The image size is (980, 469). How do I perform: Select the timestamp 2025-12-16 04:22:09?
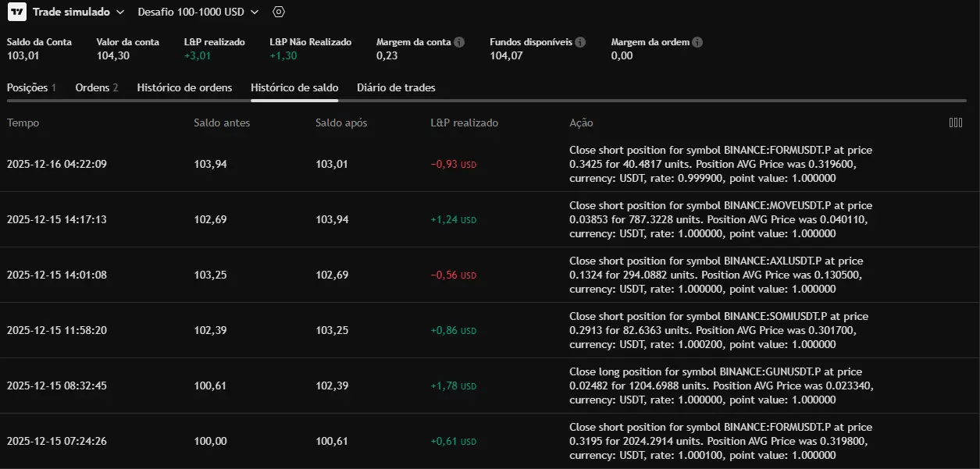click(56, 164)
